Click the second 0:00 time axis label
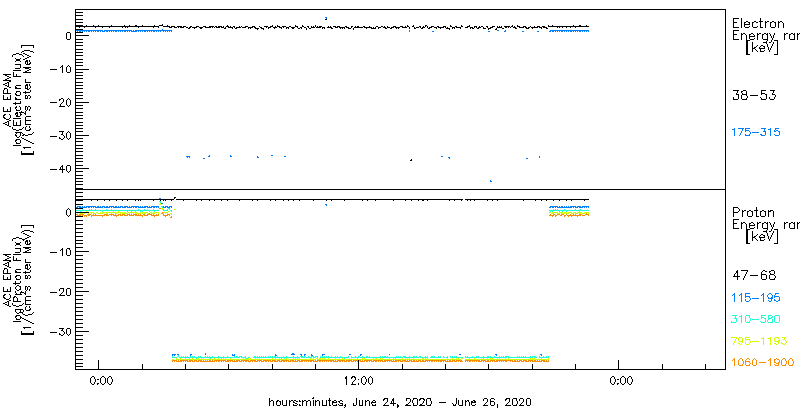 621,379
